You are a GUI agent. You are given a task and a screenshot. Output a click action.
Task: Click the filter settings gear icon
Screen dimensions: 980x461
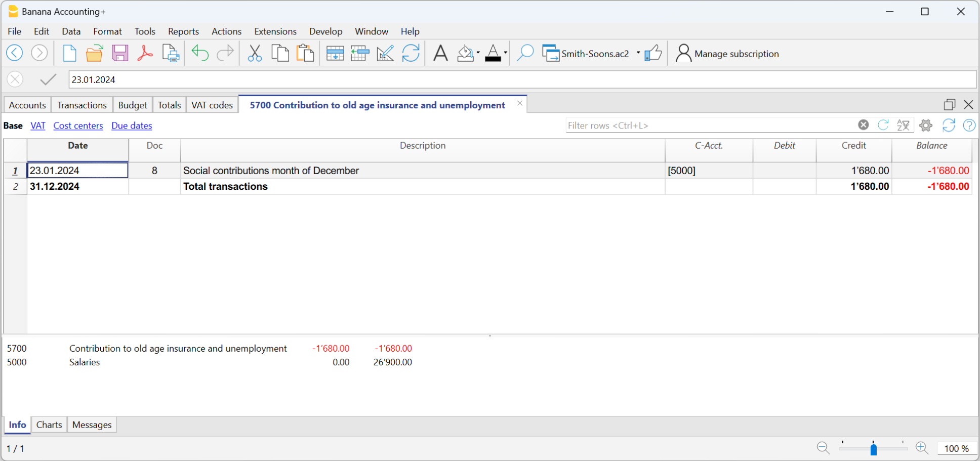(926, 125)
